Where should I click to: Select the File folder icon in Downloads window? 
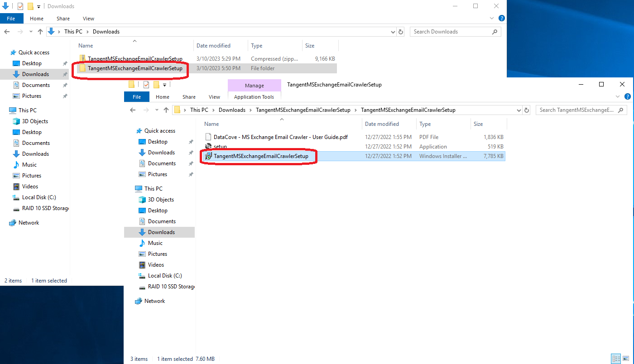82,68
